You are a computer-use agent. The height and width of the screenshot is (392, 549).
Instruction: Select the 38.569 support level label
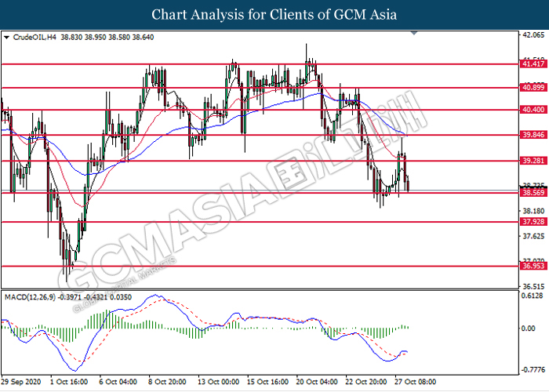[x=533, y=193]
